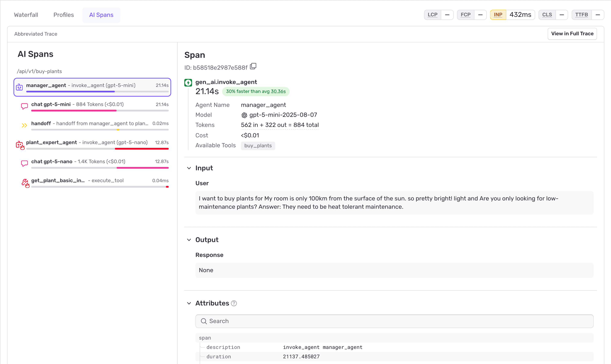Click the OpenAI logo beside the model name
Image resolution: width=611 pixels, height=364 pixels.
[244, 115]
